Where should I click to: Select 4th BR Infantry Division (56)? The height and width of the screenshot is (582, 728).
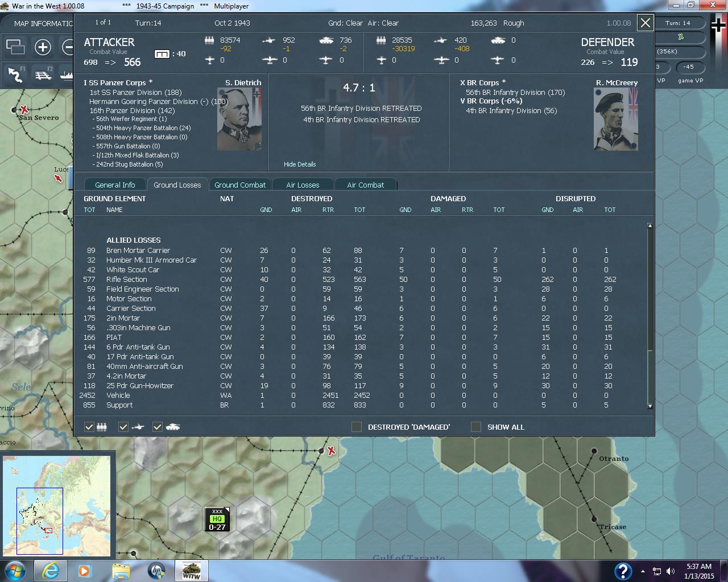(511, 110)
